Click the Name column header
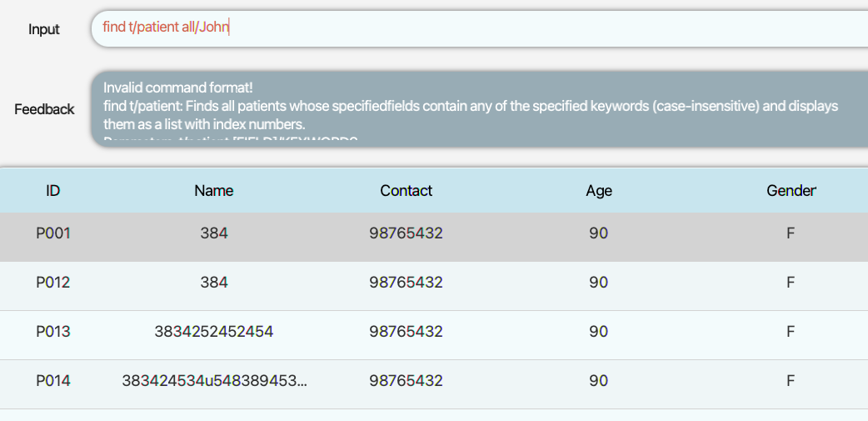This screenshot has width=868, height=421. click(x=213, y=190)
